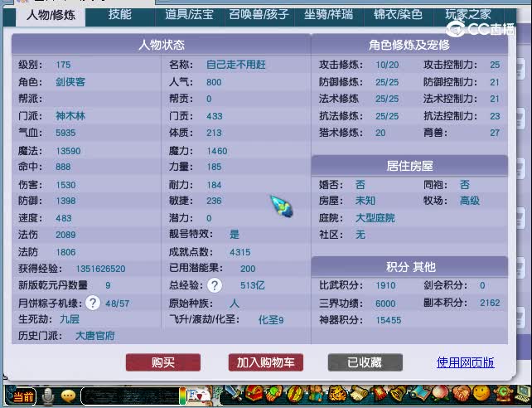Click the handshake friends icon
The width and height of the screenshot is (532, 408).
tap(461, 394)
